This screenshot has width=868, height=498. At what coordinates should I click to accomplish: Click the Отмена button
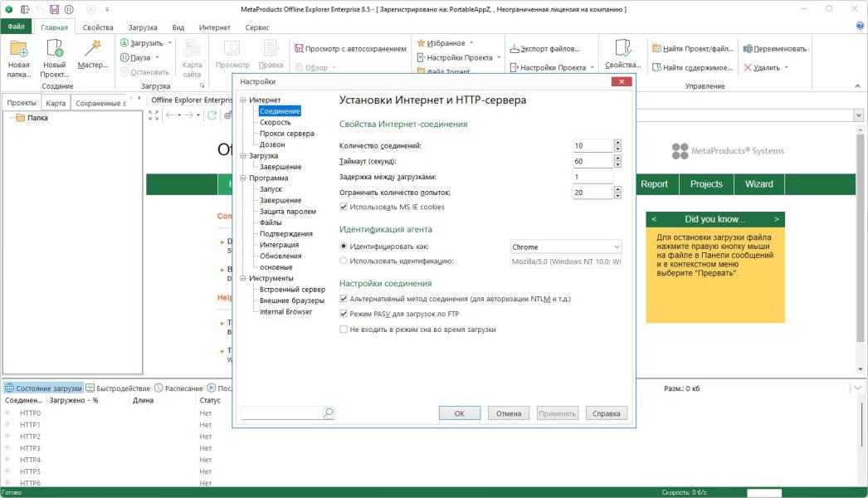(509, 413)
